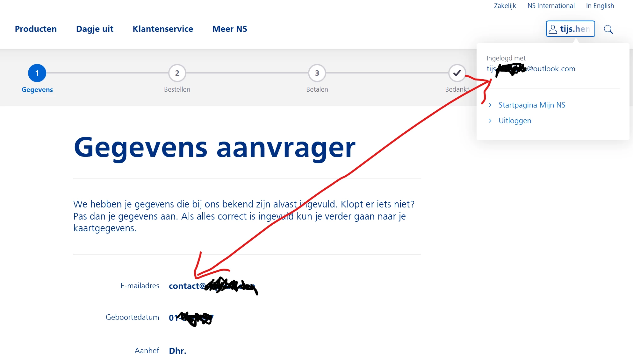This screenshot has height=364, width=633.
Task: Click chevron beside Uitloggen
Action: [x=490, y=121]
